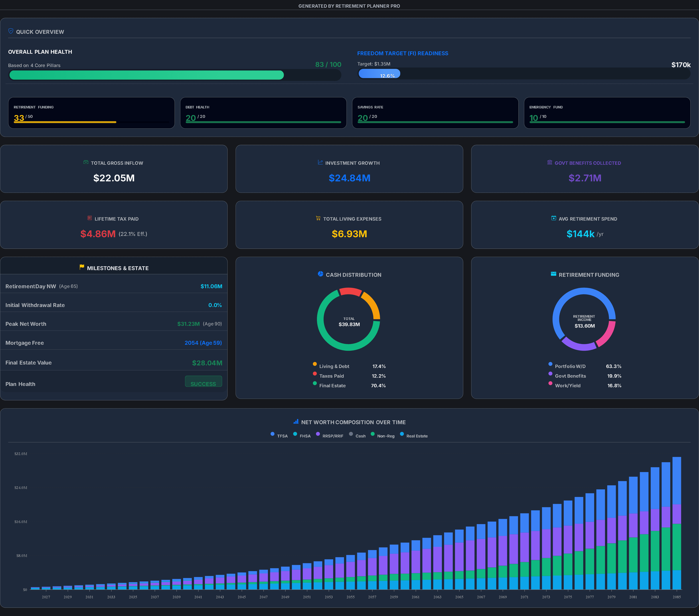Click the Avg Retirement Spend icon
This screenshot has width=699, height=616.
click(554, 218)
